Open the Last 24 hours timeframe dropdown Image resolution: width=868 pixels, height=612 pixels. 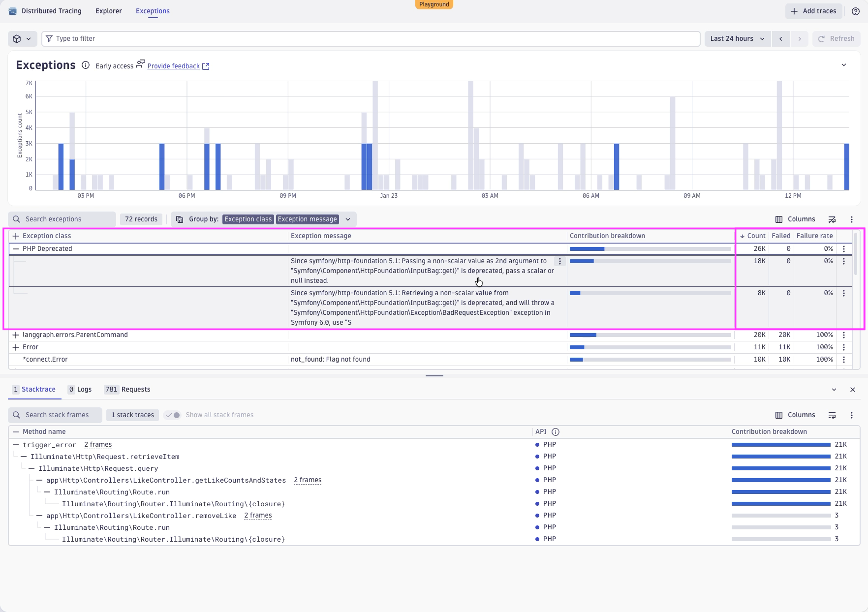tap(737, 39)
